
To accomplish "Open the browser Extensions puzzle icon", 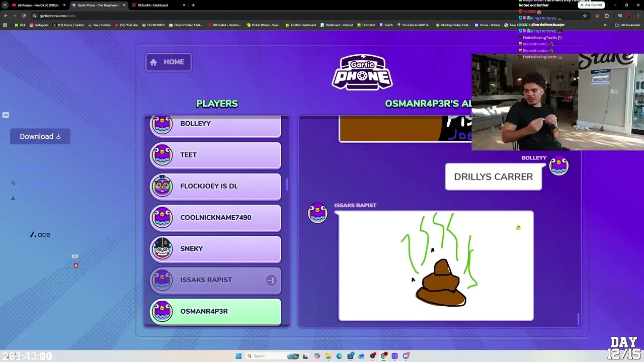I will pos(607,16).
